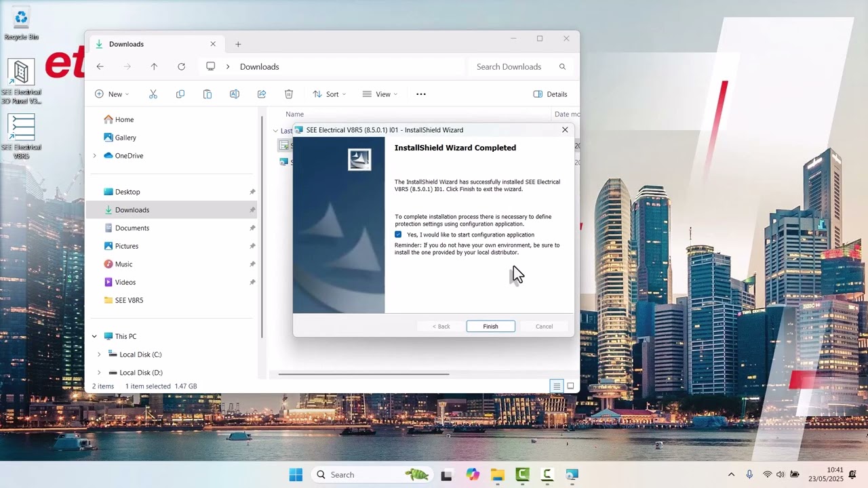The height and width of the screenshot is (488, 868).
Task: Click the microphone tray icon
Action: click(x=749, y=474)
